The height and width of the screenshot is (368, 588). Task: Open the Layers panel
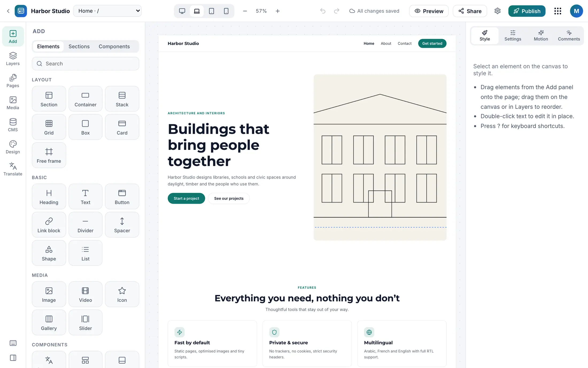(x=13, y=59)
